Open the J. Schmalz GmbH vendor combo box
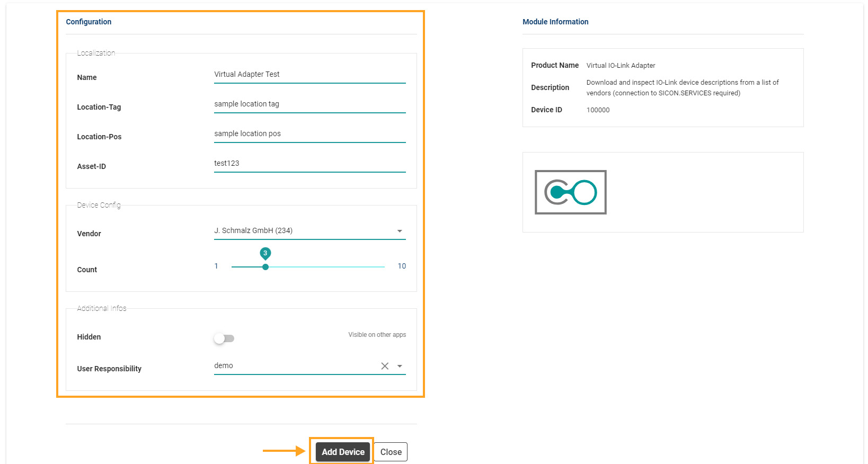Image resolution: width=868 pixels, height=464 pixels. [302, 231]
